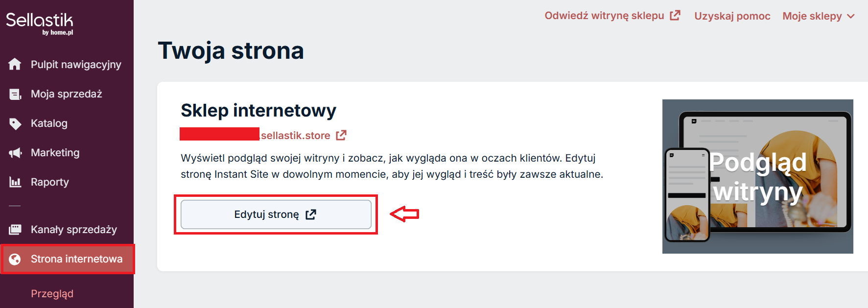The width and height of the screenshot is (868, 308).
Task: Open Raporty from the sidebar
Action: [49, 182]
